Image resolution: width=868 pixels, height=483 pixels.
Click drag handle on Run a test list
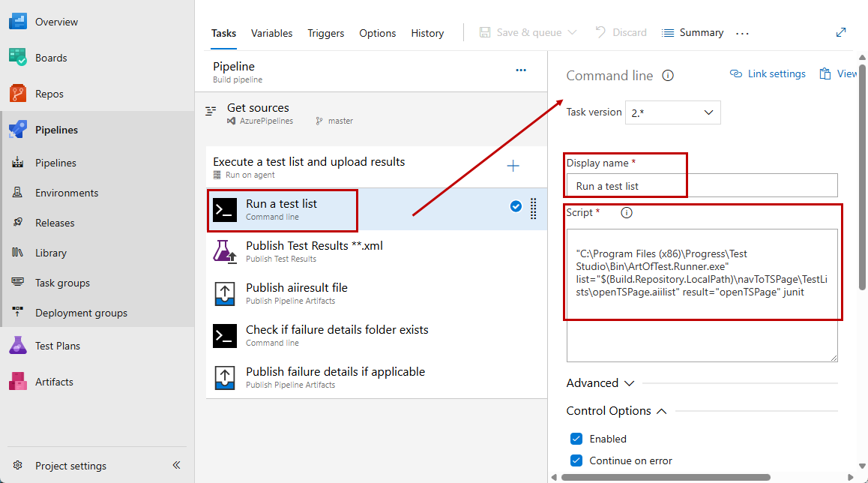[x=533, y=208]
